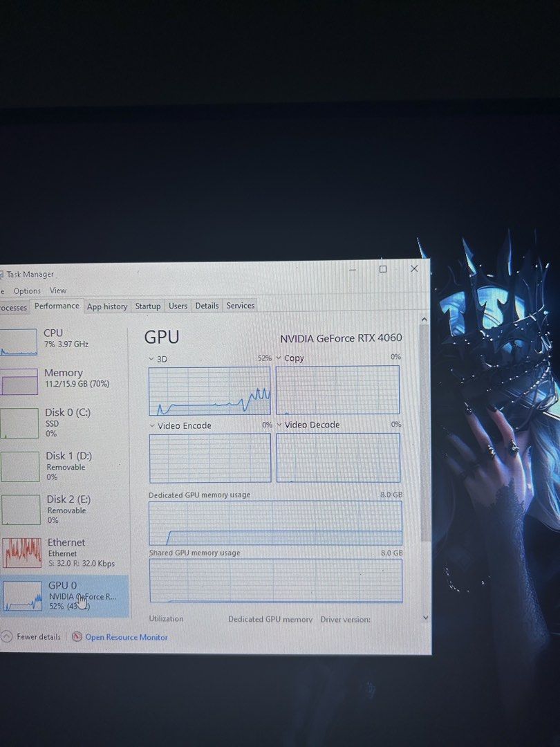Click the GPU 0 mini graph thumbnail

[x=22, y=596]
